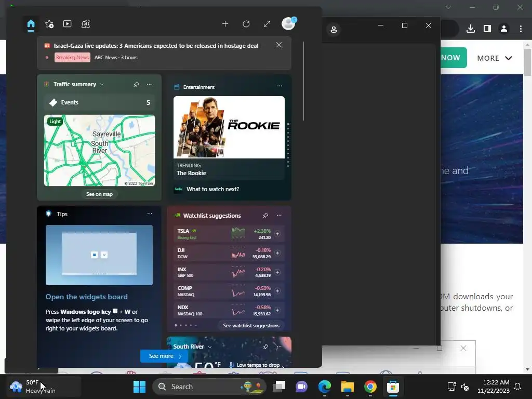
Task: Switch to the Watch video tab
Action: [67, 24]
